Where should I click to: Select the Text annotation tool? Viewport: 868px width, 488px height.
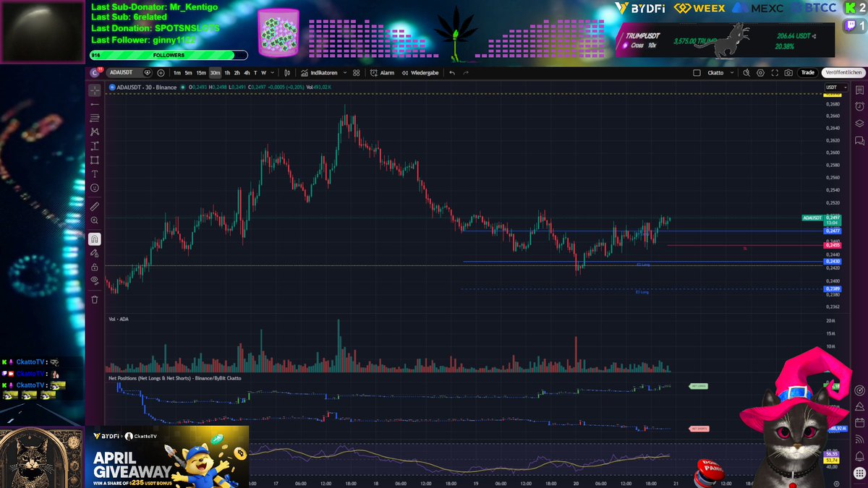[95, 174]
